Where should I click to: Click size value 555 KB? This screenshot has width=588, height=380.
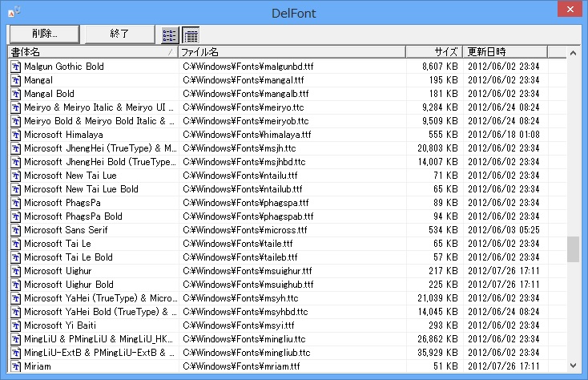pyautogui.click(x=443, y=135)
